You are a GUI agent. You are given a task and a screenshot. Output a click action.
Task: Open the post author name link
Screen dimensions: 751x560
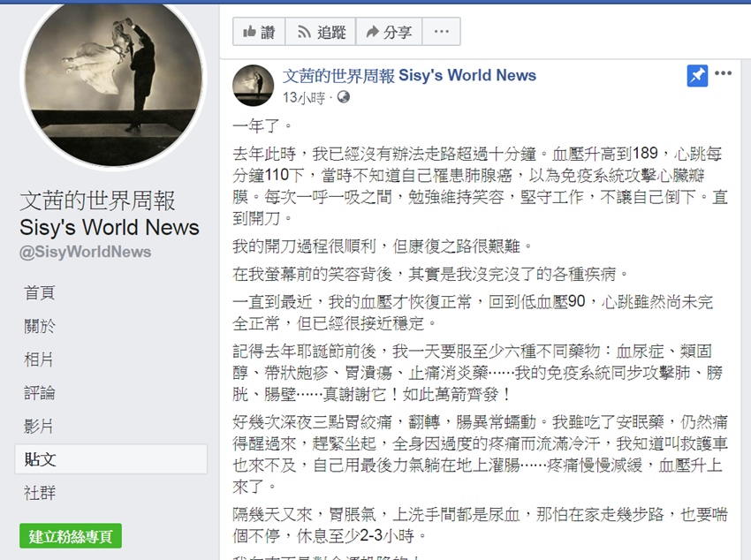(x=409, y=75)
